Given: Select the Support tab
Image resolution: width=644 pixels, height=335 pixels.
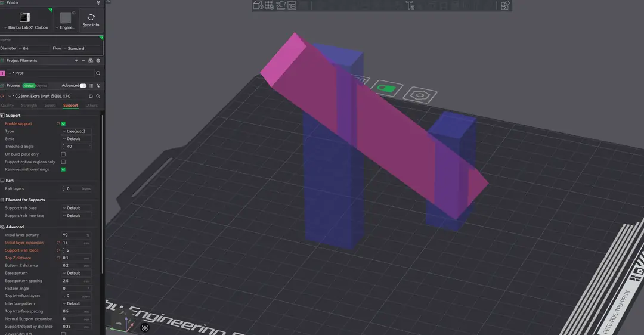Looking at the screenshot, I should [70, 106].
